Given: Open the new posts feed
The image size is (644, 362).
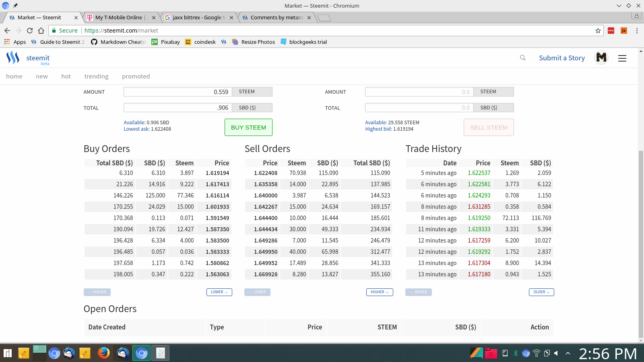Looking at the screenshot, I should [x=42, y=76].
